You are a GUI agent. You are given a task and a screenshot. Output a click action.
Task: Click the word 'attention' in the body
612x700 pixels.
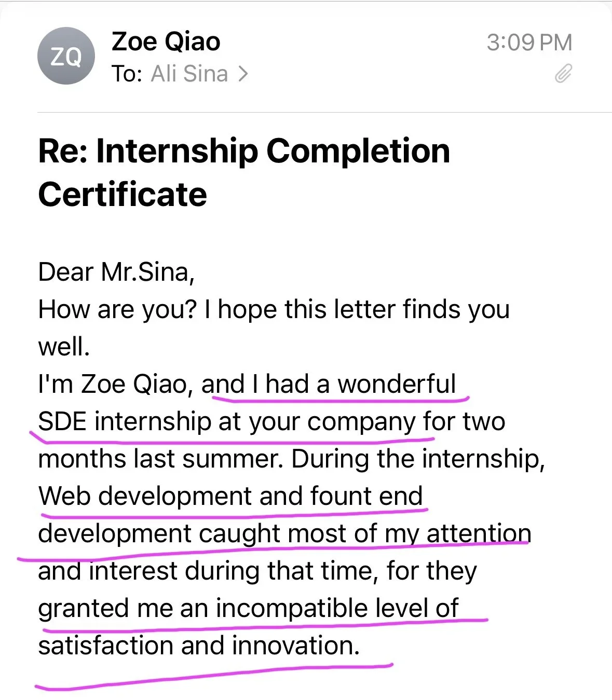point(479,533)
